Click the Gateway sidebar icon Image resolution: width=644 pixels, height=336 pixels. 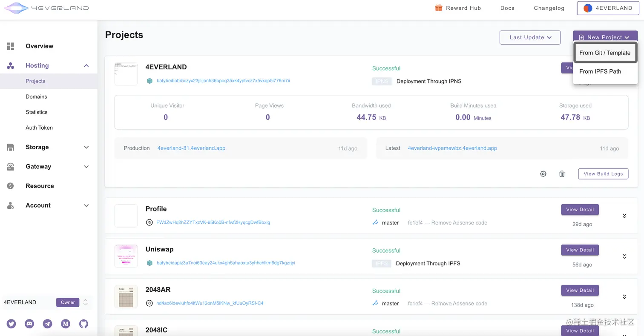[x=11, y=167]
